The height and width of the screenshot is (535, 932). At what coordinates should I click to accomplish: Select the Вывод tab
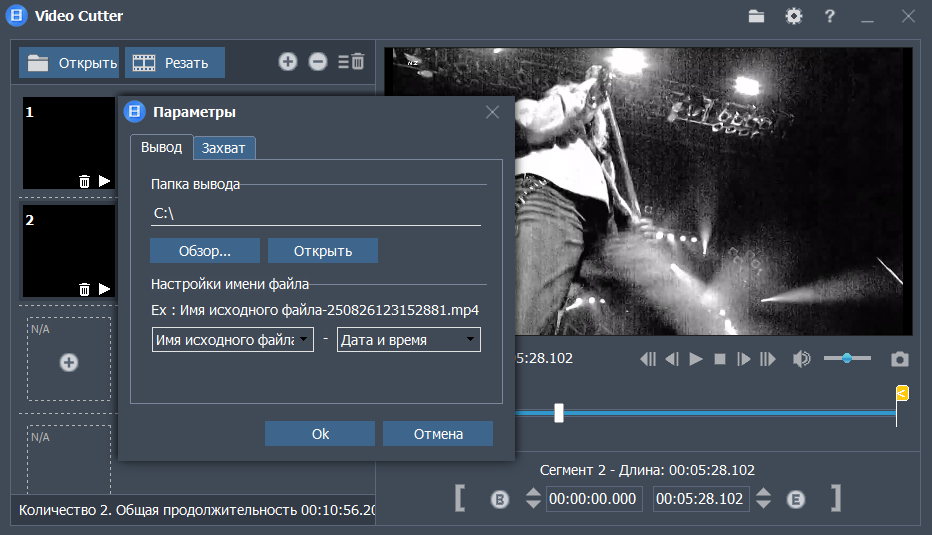pos(162,147)
